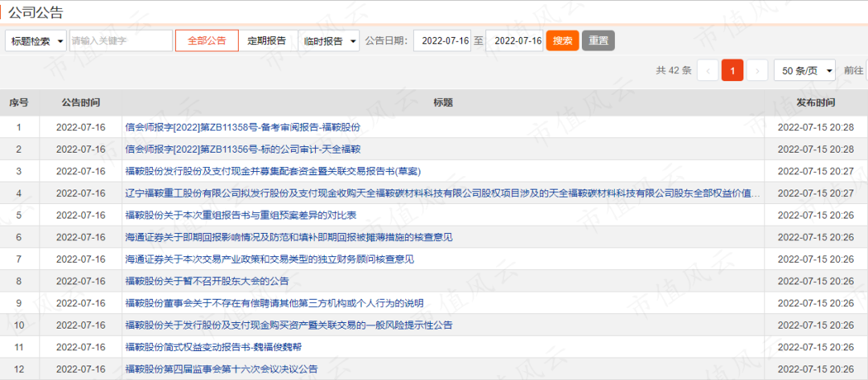Screen dimensions: 868x380
Task: Open 一般风险提示性公告 link
Action: click(289, 325)
